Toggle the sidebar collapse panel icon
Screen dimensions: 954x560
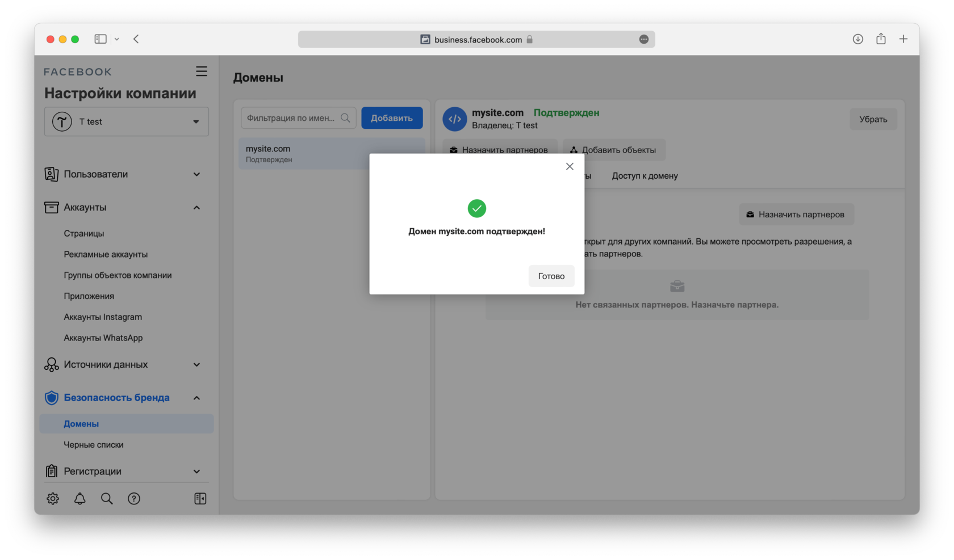pos(200,499)
